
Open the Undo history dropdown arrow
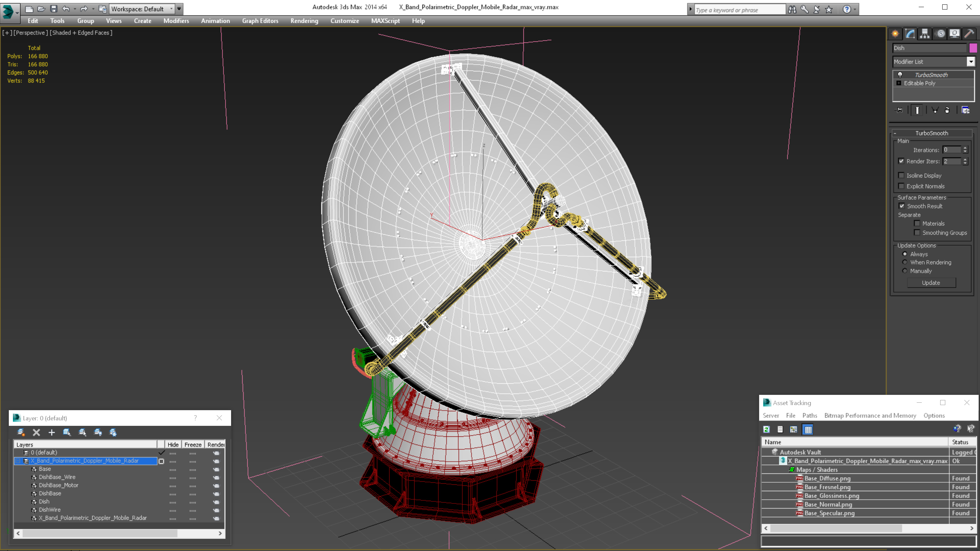click(75, 9)
